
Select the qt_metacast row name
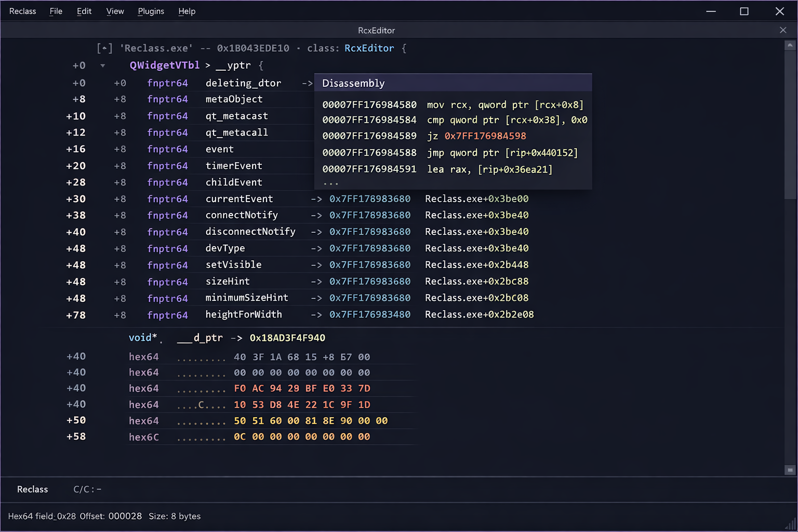pyautogui.click(x=236, y=116)
